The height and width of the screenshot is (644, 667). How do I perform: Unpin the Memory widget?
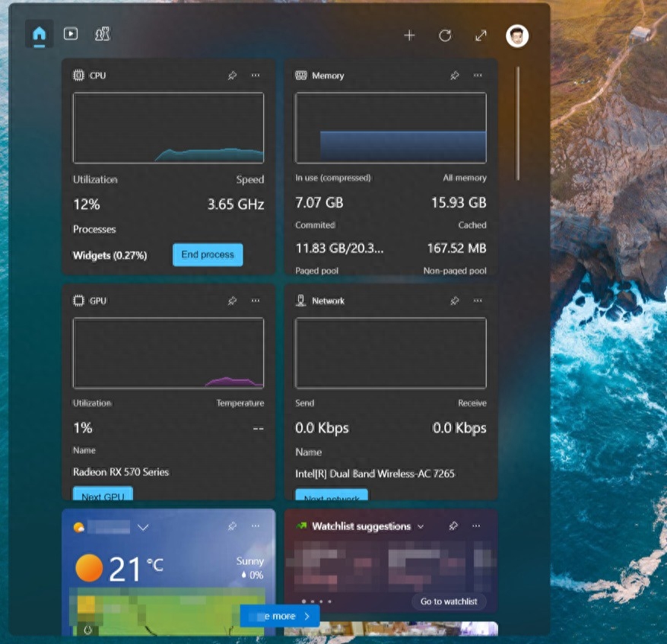(454, 75)
